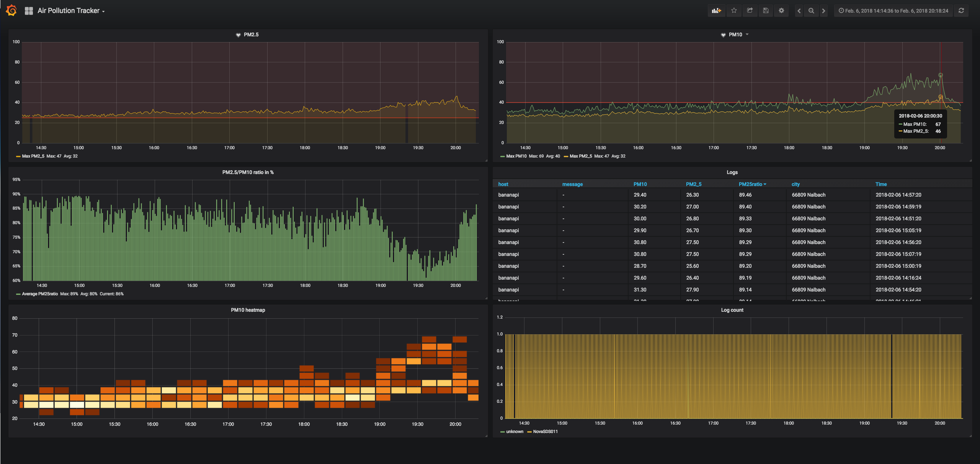Image resolution: width=980 pixels, height=464 pixels.
Task: Click Average PM25ratio legend color swatch
Action: click(18, 294)
